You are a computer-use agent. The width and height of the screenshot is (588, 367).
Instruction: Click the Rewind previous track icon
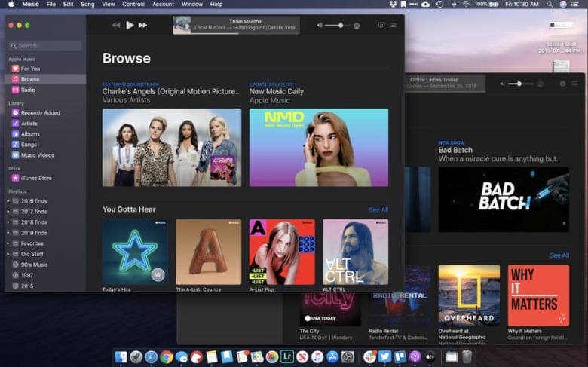pyautogui.click(x=116, y=25)
